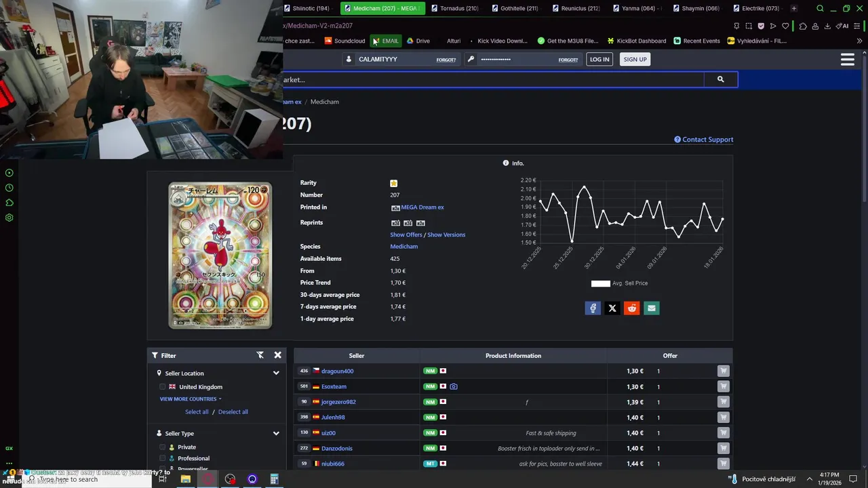Switch to the Yanma (064) tab

[x=636, y=8]
